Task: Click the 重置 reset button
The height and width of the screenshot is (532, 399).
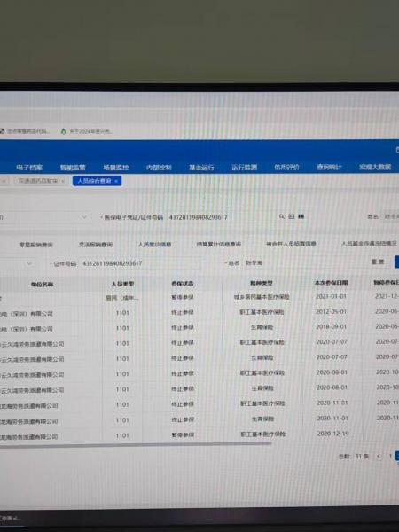Action: pyautogui.click(x=378, y=262)
